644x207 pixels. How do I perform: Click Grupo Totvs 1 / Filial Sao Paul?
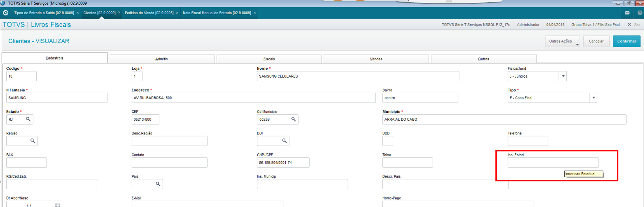[596, 24]
